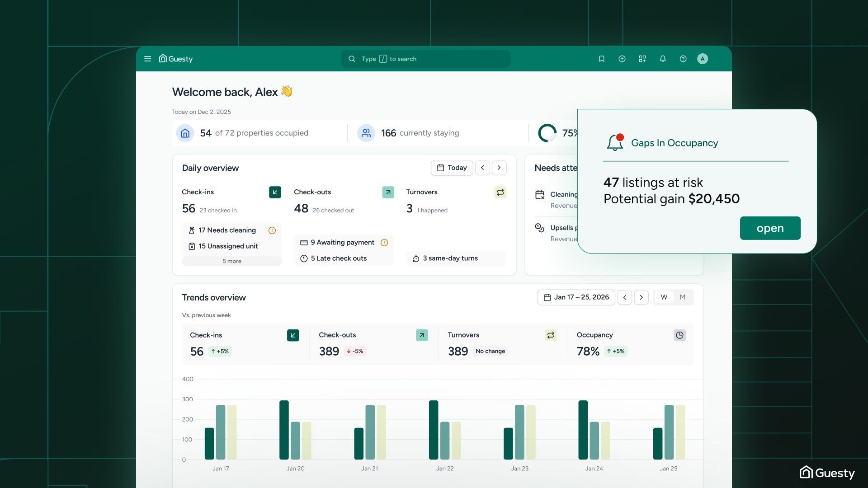Click the bookmark icon in header
The image size is (868, 488).
[601, 59]
